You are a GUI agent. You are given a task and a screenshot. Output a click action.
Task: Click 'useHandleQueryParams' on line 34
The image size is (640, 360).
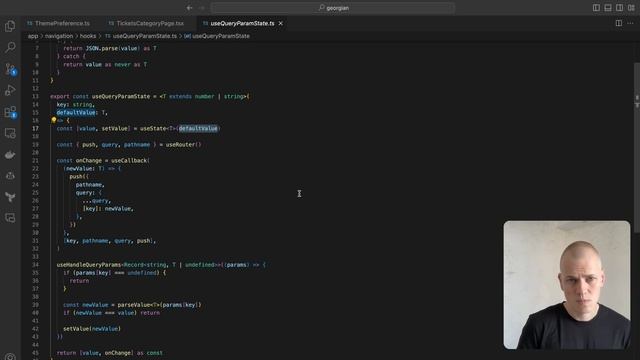[89, 264]
